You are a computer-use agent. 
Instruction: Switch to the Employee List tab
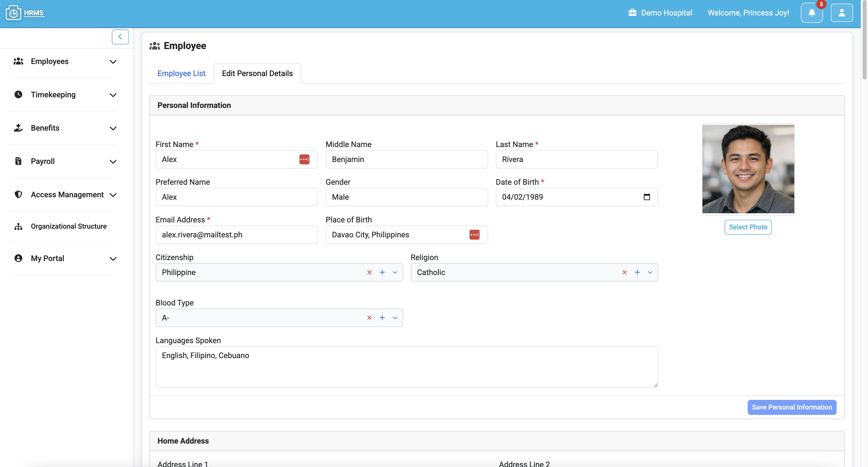(181, 73)
